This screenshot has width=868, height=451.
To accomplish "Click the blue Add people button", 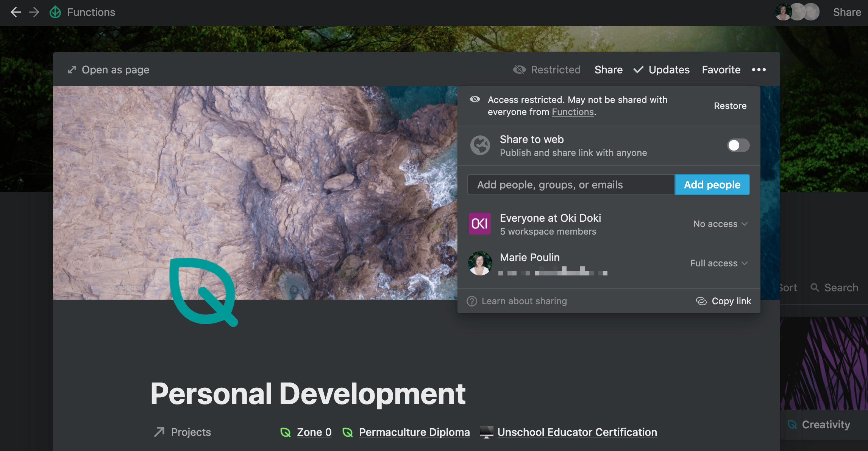I will [x=712, y=185].
